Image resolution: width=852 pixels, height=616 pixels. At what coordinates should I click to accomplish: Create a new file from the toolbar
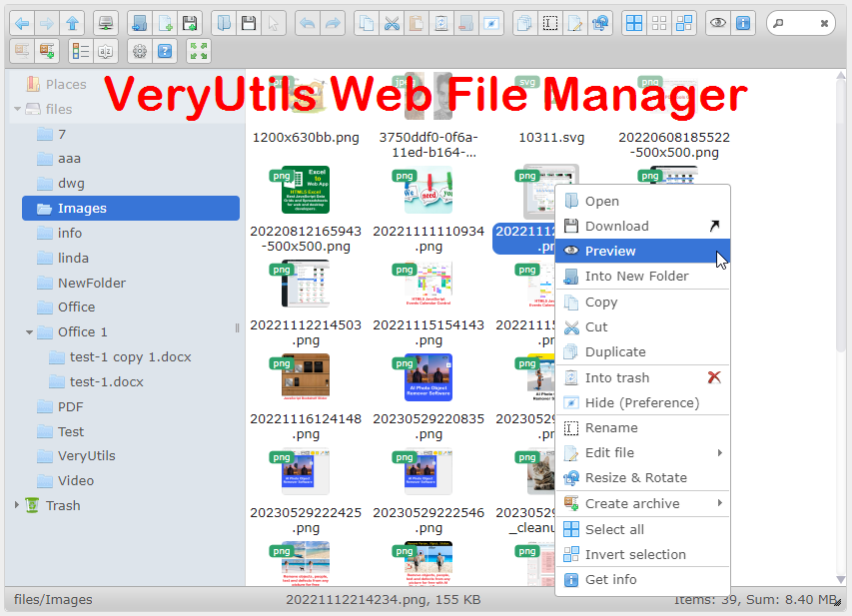pos(165,23)
